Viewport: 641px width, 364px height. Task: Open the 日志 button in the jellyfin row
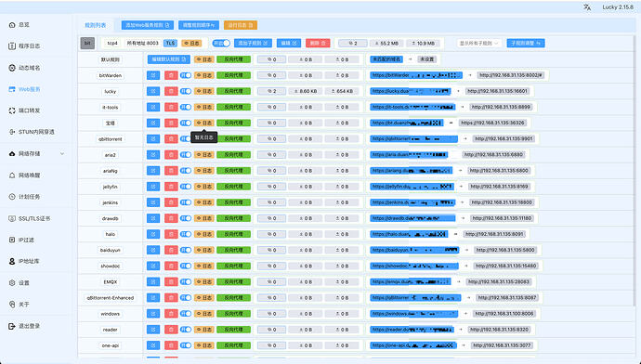click(204, 187)
